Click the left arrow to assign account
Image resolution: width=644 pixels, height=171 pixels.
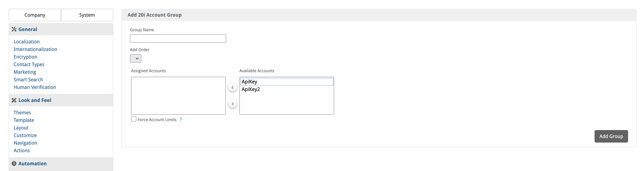pyautogui.click(x=232, y=87)
